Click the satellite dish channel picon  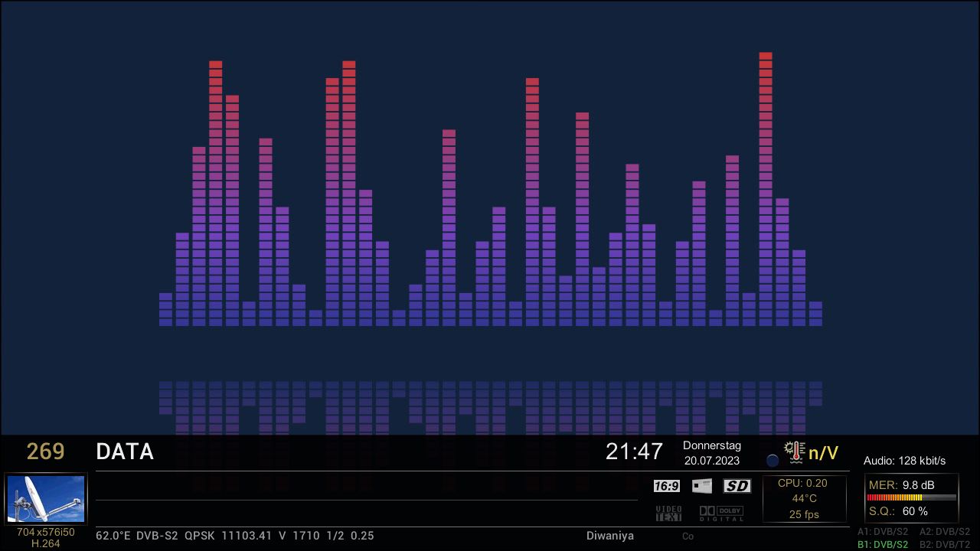tap(46, 499)
